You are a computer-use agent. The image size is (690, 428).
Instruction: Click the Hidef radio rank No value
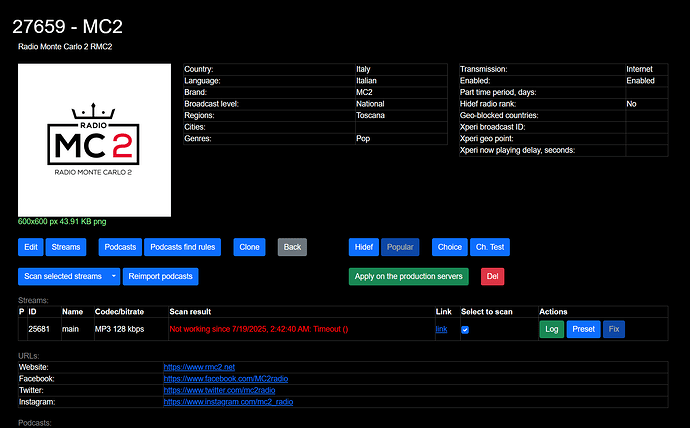coord(631,104)
